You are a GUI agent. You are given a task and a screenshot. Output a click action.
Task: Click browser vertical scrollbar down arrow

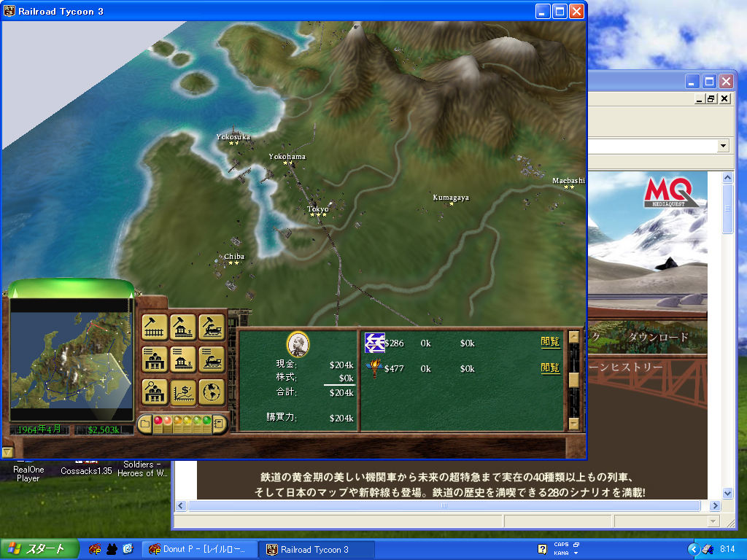point(727,494)
